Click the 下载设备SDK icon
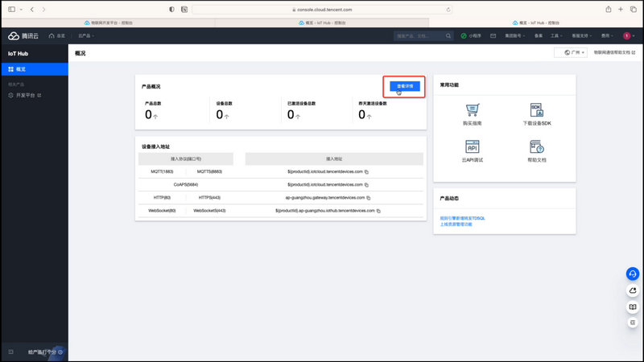This screenshot has height=362, width=644. point(536,110)
